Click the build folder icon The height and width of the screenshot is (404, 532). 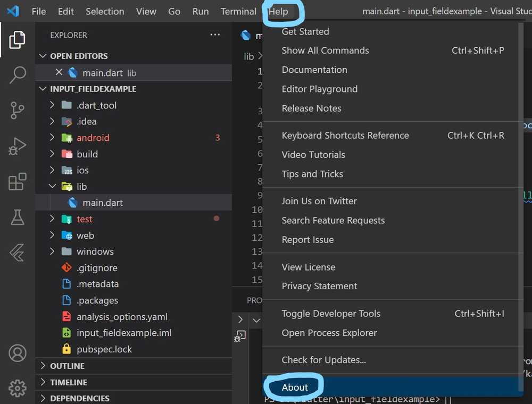tap(67, 154)
